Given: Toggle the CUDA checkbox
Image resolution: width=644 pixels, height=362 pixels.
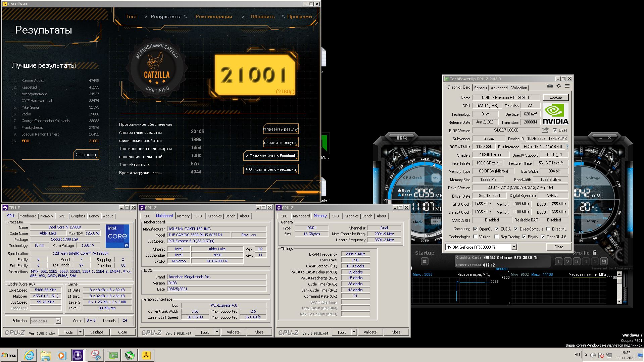Looking at the screenshot, I should (497, 229).
